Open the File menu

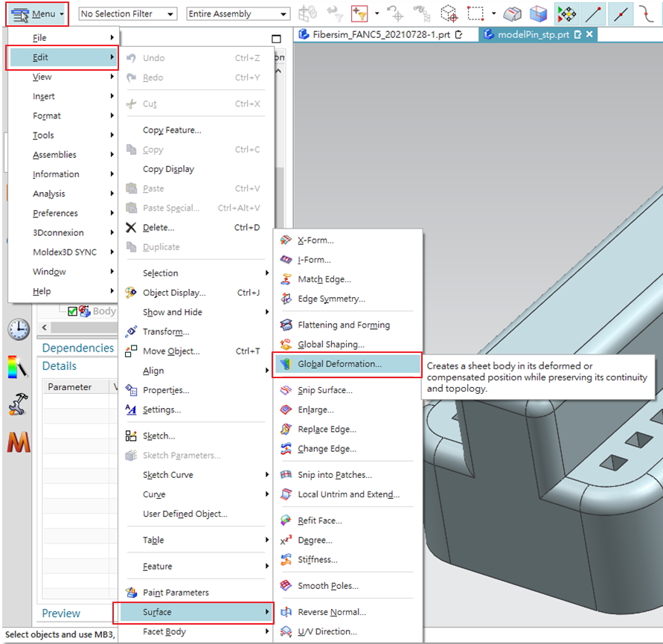[x=63, y=38]
